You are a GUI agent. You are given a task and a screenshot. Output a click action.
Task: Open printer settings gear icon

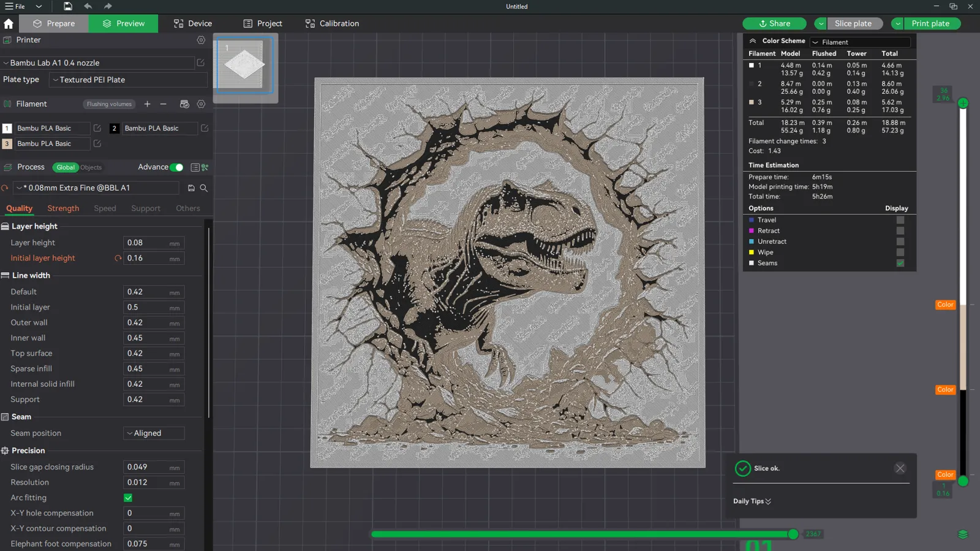pos(201,40)
